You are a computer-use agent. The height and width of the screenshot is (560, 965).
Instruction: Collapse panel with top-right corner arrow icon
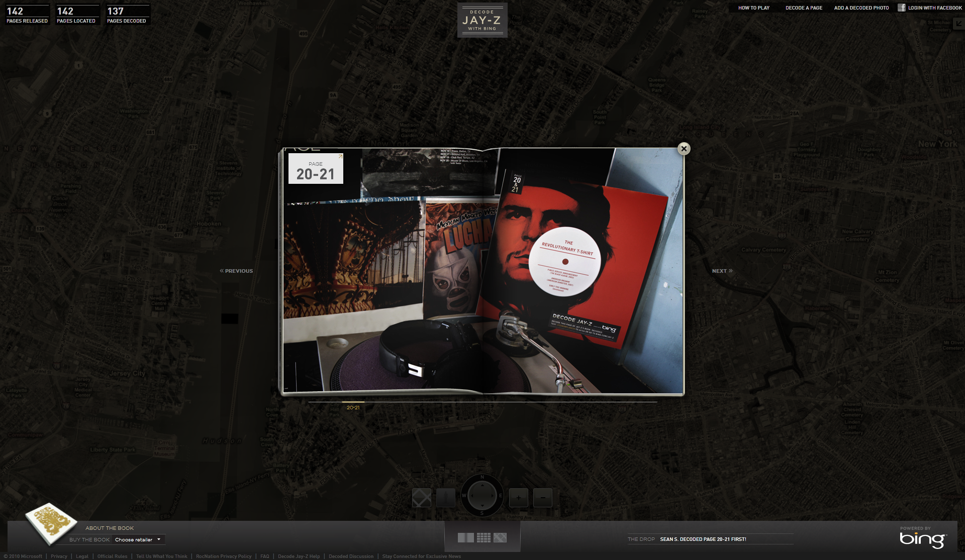pos(959,24)
